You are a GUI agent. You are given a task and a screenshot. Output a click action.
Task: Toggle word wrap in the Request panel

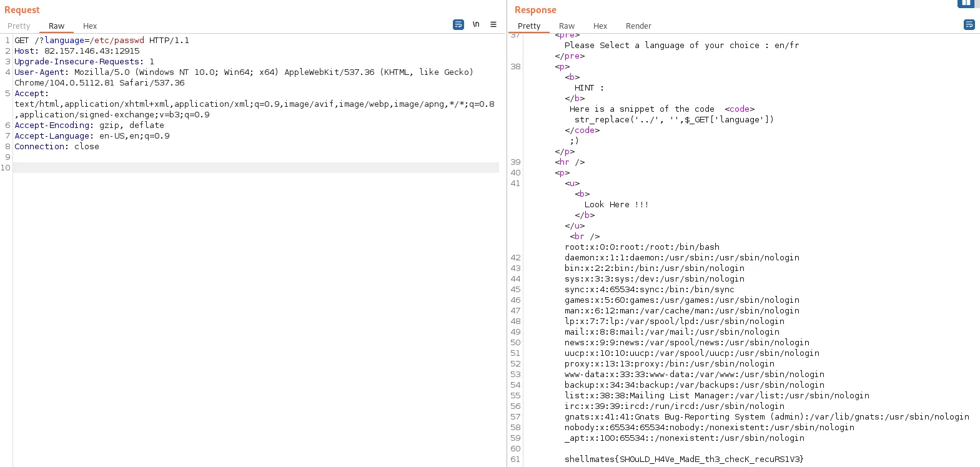[x=458, y=25]
